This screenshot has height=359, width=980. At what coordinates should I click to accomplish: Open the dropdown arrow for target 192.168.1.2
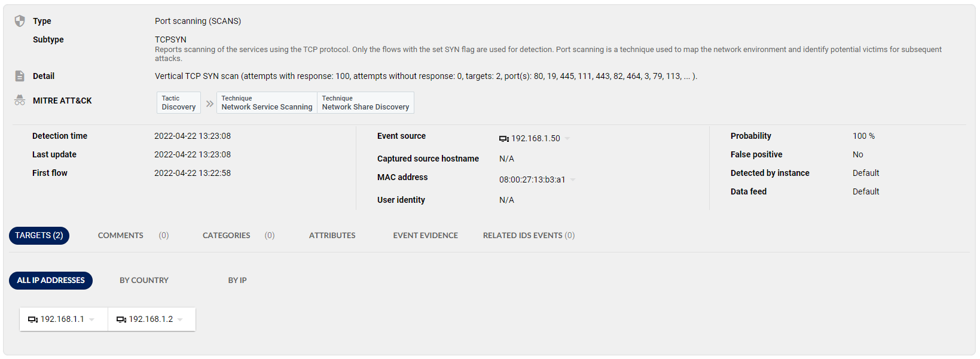pos(180,320)
